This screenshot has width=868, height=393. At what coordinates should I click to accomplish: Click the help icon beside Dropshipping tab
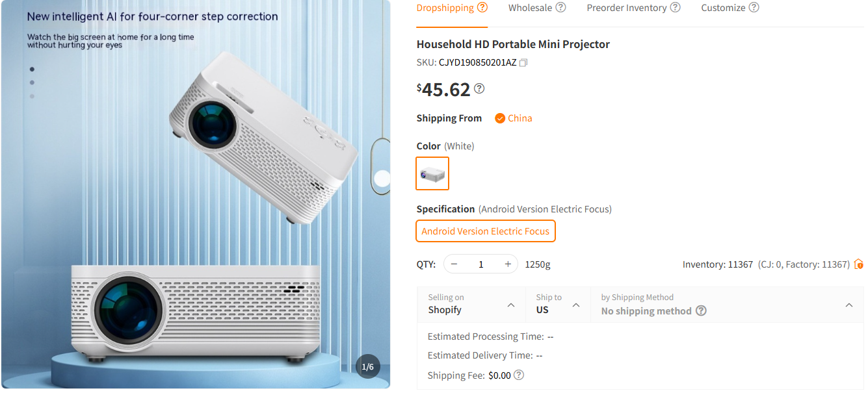pos(482,6)
